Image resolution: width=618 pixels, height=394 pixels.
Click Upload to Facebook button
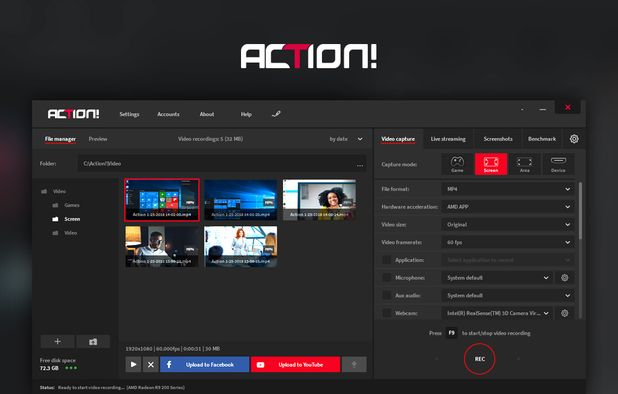click(204, 364)
